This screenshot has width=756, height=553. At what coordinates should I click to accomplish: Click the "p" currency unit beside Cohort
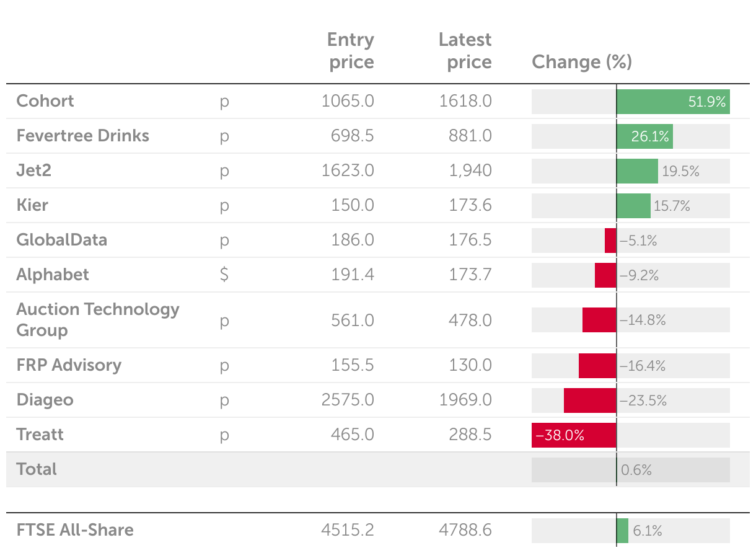click(x=224, y=102)
